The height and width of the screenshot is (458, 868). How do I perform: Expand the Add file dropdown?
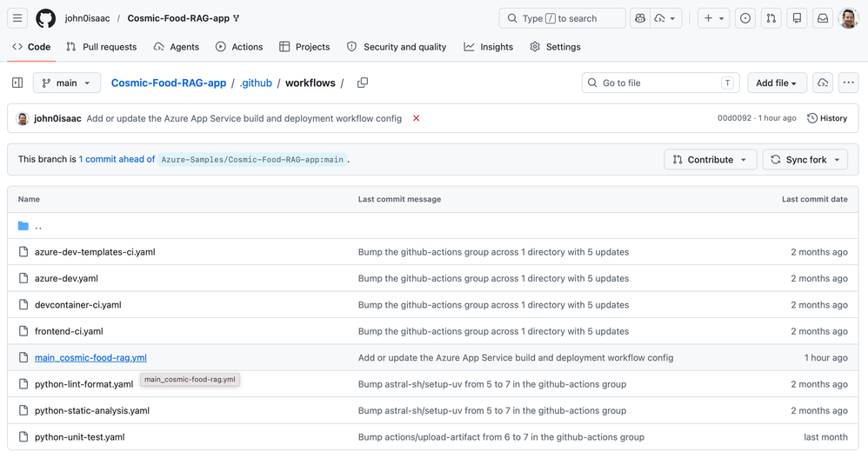coord(776,83)
